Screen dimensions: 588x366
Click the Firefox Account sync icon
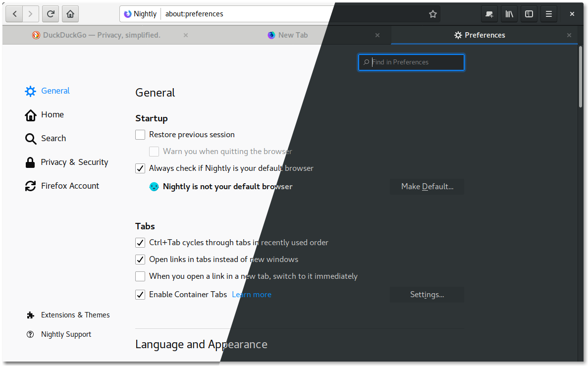tap(30, 186)
